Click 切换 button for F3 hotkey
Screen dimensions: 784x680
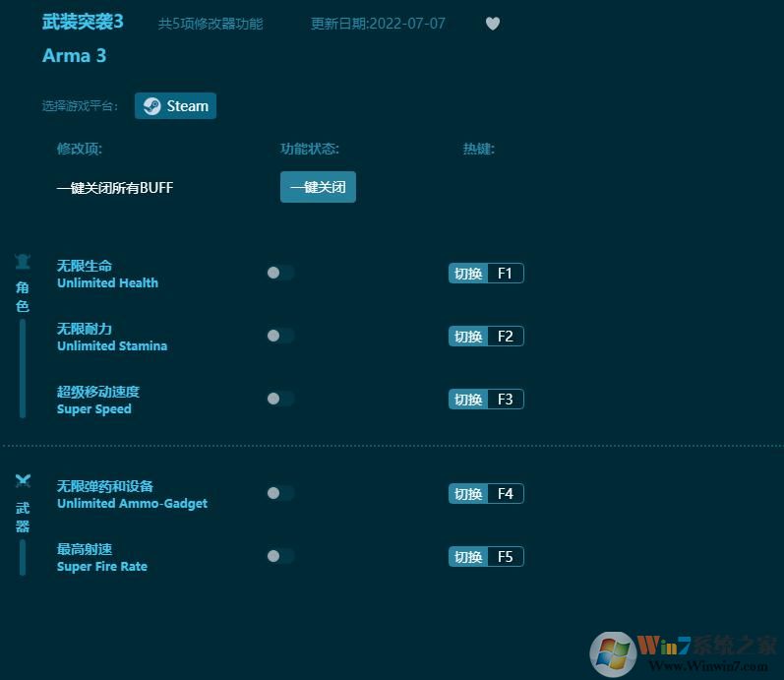(x=468, y=400)
